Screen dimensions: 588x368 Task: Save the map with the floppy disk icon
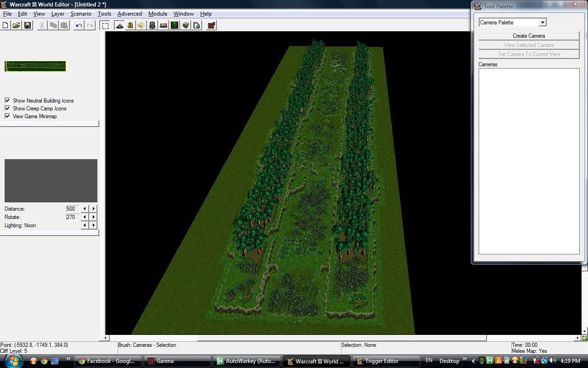28,25
